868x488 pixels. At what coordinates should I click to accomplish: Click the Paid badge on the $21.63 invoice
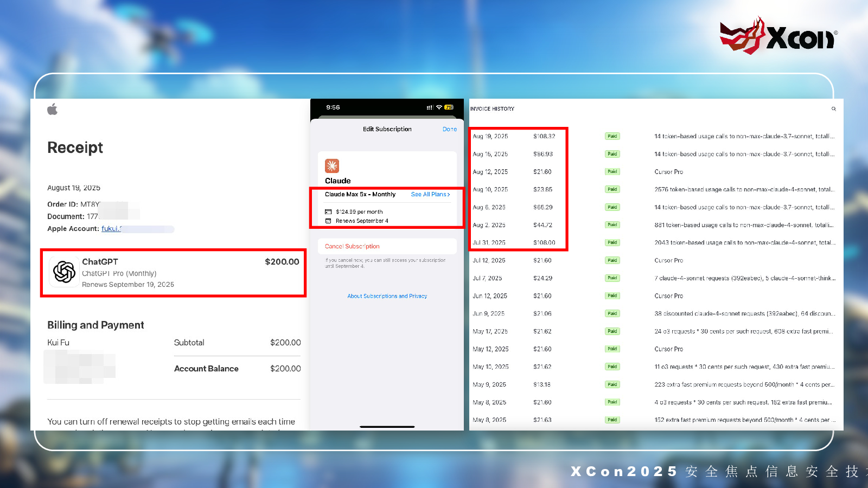click(x=612, y=420)
